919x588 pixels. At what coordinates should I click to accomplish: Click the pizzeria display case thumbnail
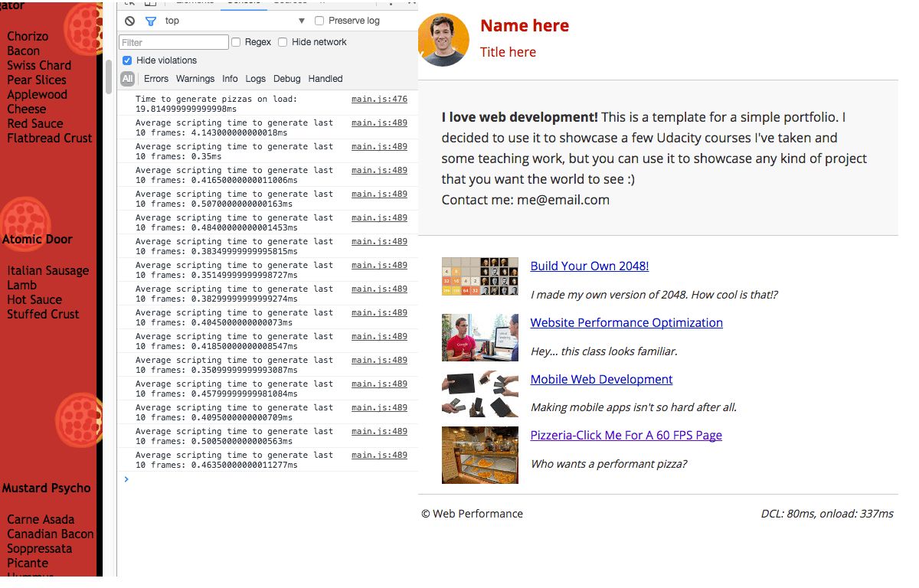pos(480,455)
